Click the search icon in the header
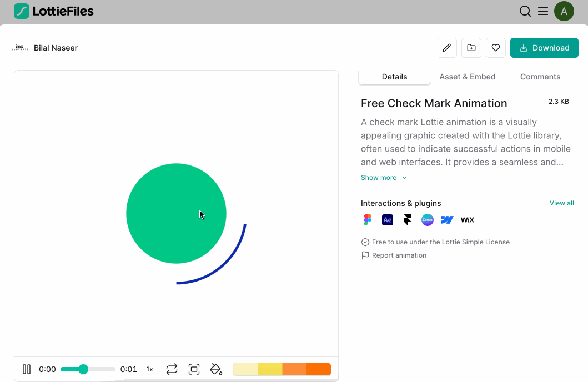 (525, 11)
